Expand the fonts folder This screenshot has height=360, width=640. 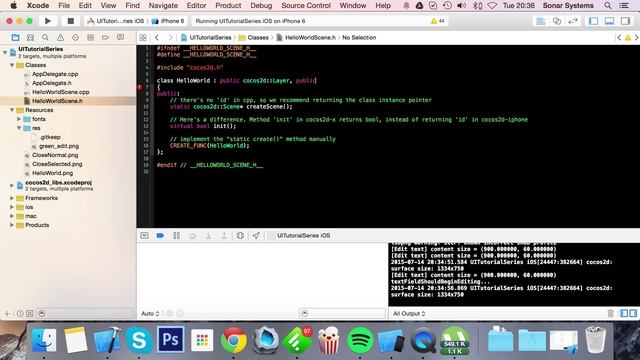(19, 119)
